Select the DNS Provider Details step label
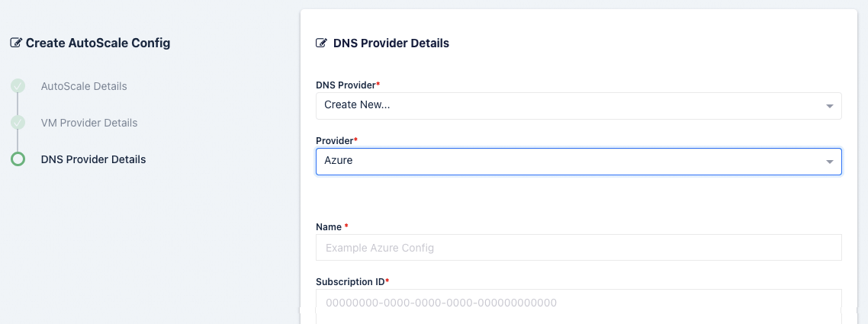This screenshot has height=324, width=868. click(93, 159)
